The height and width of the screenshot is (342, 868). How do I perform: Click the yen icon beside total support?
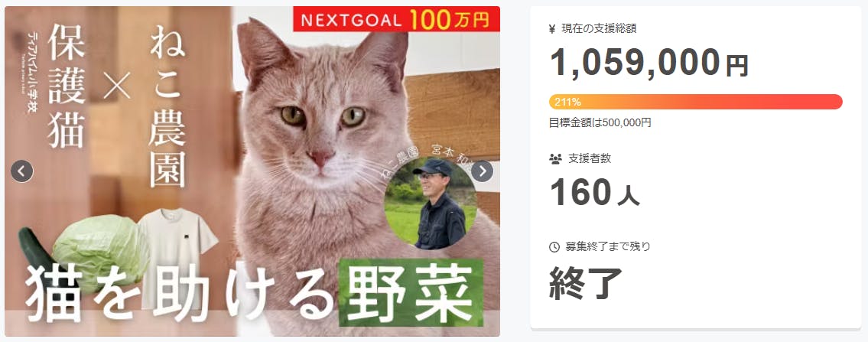(x=552, y=29)
